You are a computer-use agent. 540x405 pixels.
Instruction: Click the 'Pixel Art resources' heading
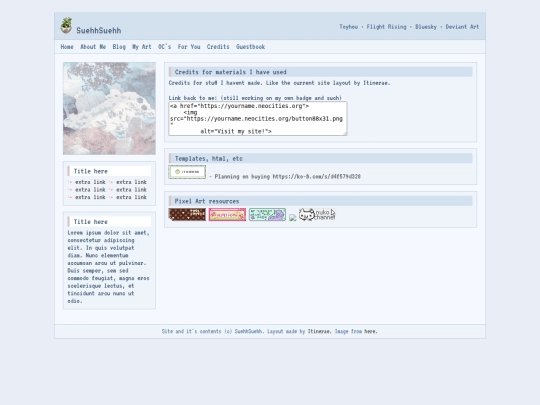(x=207, y=201)
